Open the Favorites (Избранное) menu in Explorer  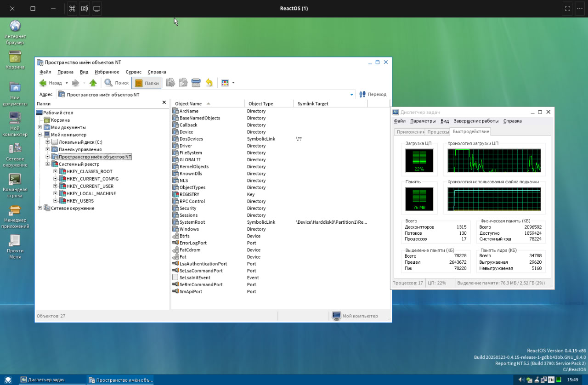coord(107,72)
